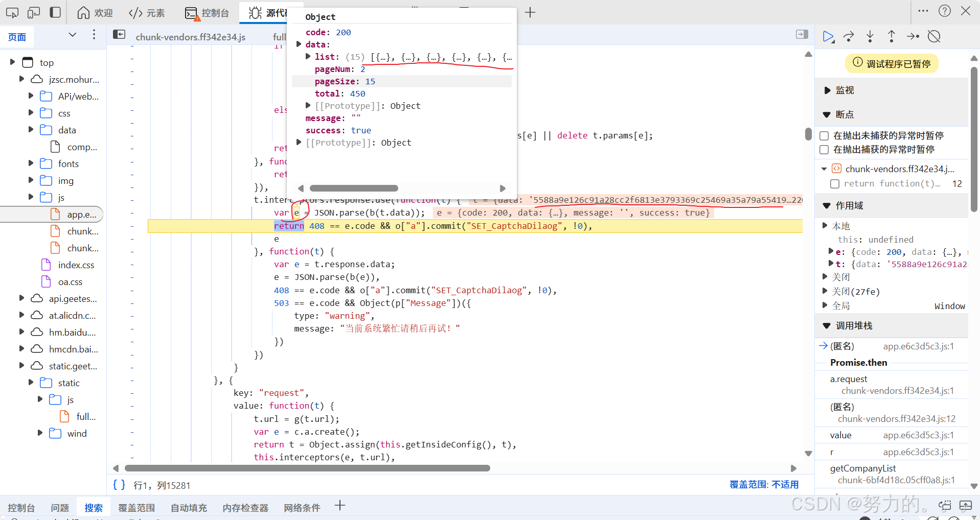Pretty-print the source using the {} icon
This screenshot has width=980, height=520.
(x=119, y=484)
